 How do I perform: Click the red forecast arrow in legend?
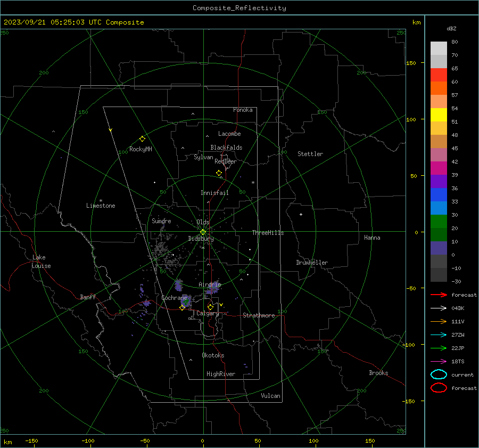[x=439, y=295]
